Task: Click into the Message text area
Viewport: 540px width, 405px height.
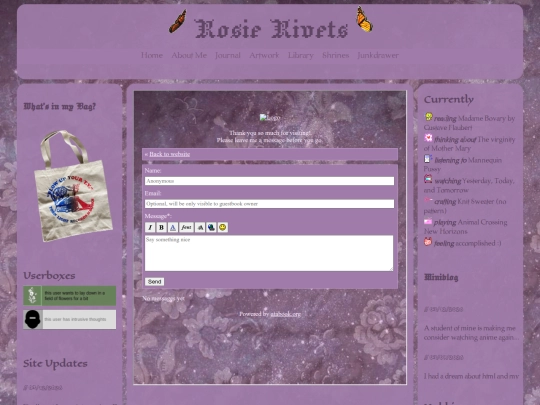Action: [269, 253]
